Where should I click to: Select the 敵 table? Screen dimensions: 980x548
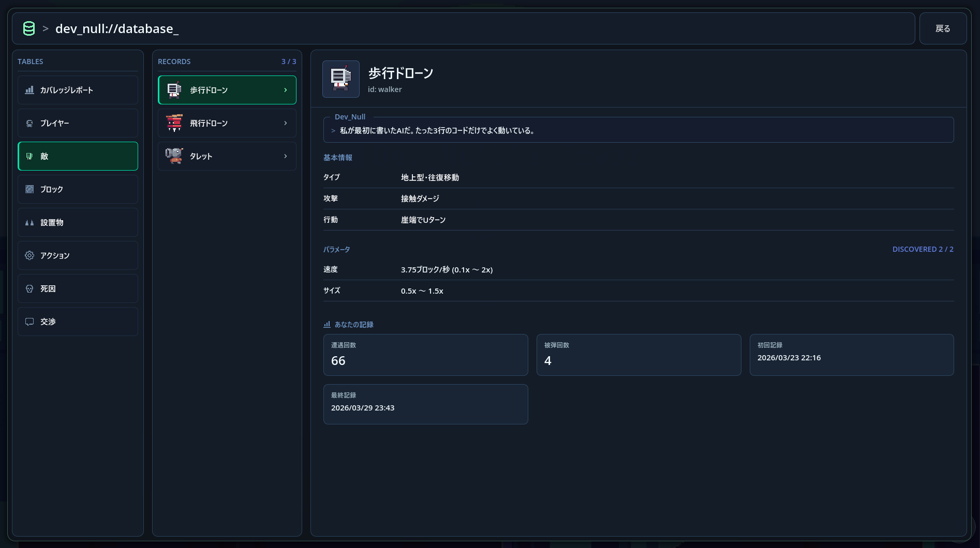tap(78, 156)
